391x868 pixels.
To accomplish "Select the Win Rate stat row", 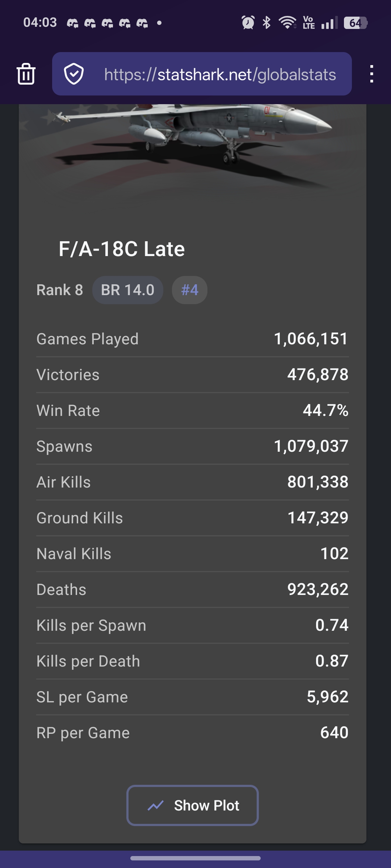I will coord(193,411).
